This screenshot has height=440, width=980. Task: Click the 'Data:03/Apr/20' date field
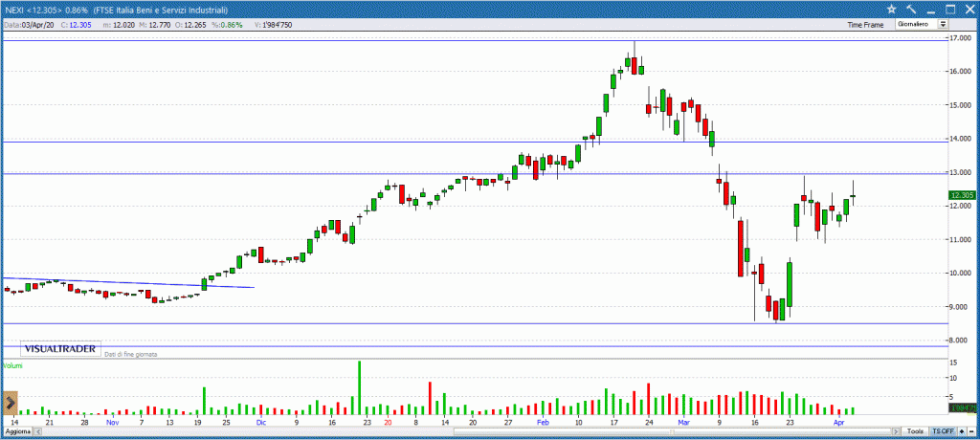pos(30,25)
